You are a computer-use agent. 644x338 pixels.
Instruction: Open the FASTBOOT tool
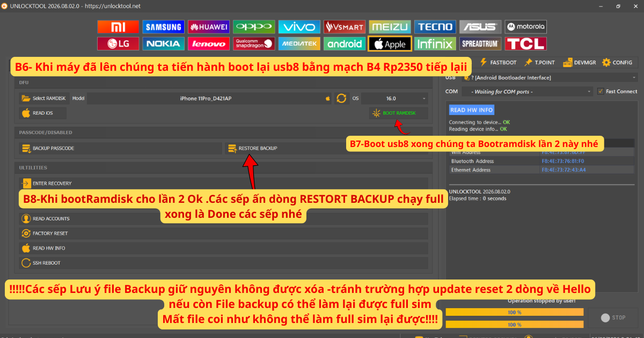(499, 62)
